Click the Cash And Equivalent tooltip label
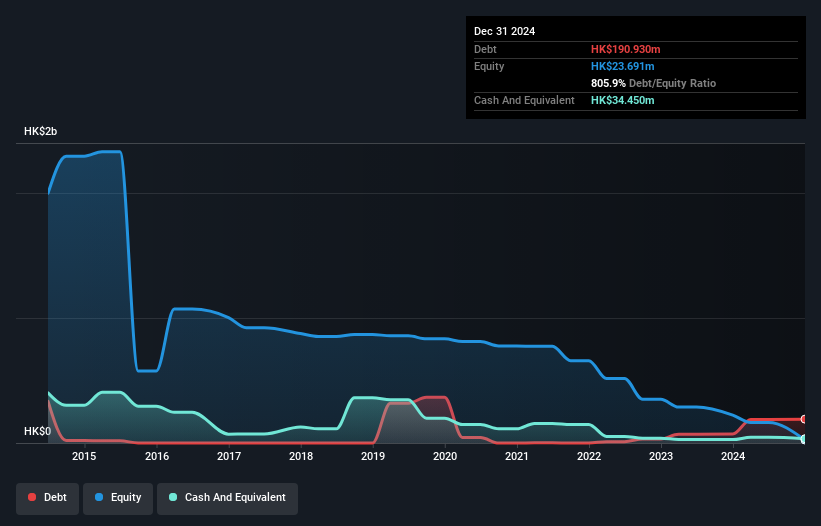Image resolution: width=821 pixels, height=526 pixels. (524, 100)
